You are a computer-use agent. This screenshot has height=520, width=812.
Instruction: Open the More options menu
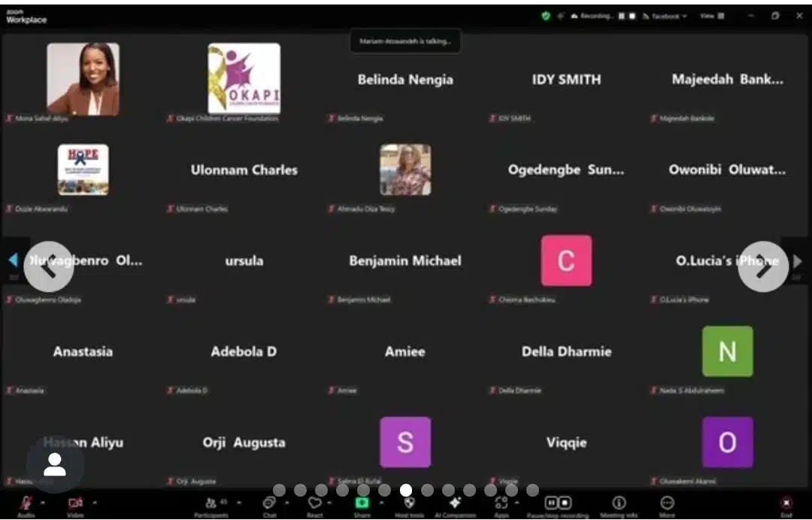667,503
